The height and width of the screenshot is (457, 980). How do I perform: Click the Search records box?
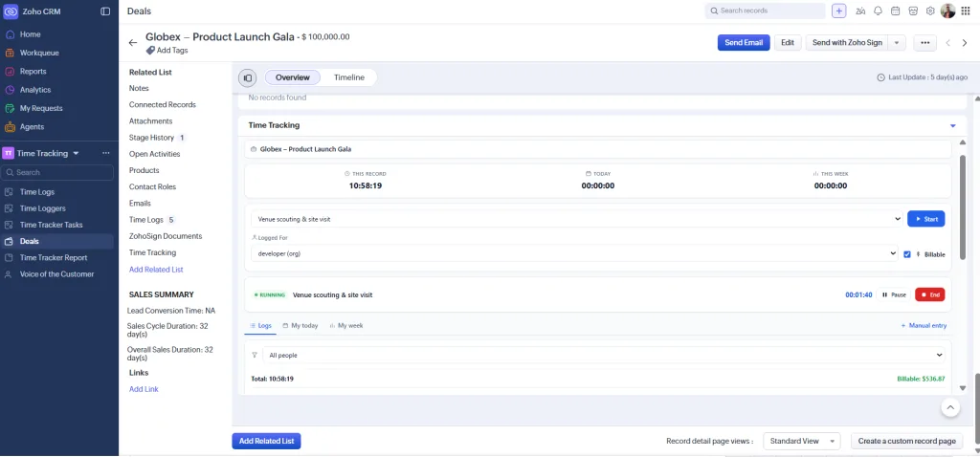coord(765,11)
